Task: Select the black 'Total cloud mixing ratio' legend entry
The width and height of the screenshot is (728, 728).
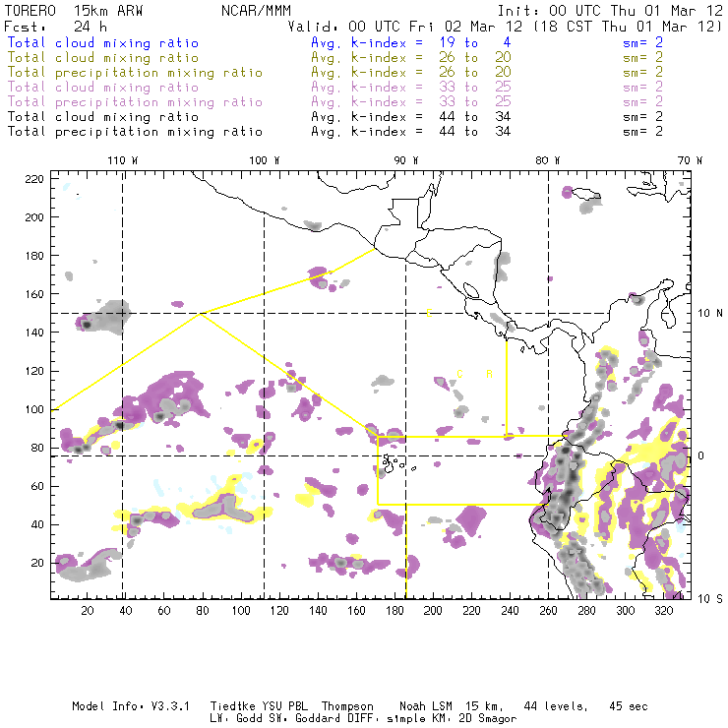Action: pyautogui.click(x=103, y=117)
